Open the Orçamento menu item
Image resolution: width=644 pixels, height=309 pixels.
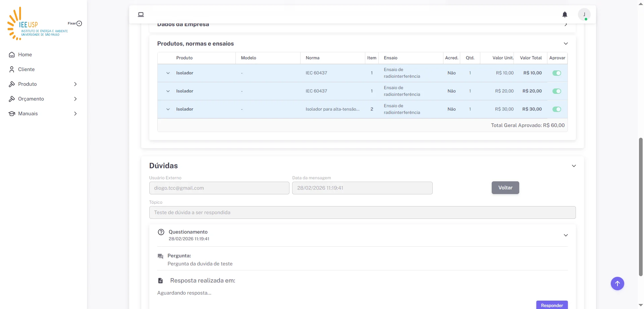point(43,99)
